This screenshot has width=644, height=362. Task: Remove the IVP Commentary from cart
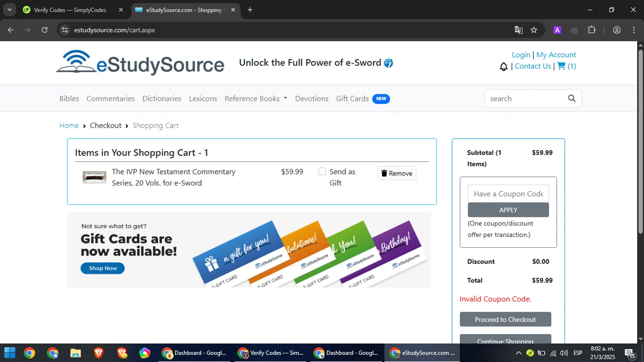397,173
